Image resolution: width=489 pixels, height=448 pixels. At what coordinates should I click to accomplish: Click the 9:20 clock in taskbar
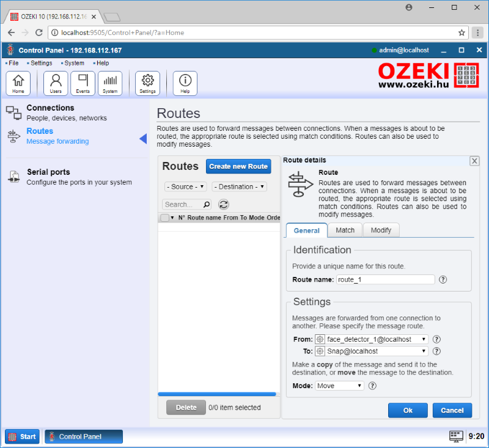(x=476, y=436)
